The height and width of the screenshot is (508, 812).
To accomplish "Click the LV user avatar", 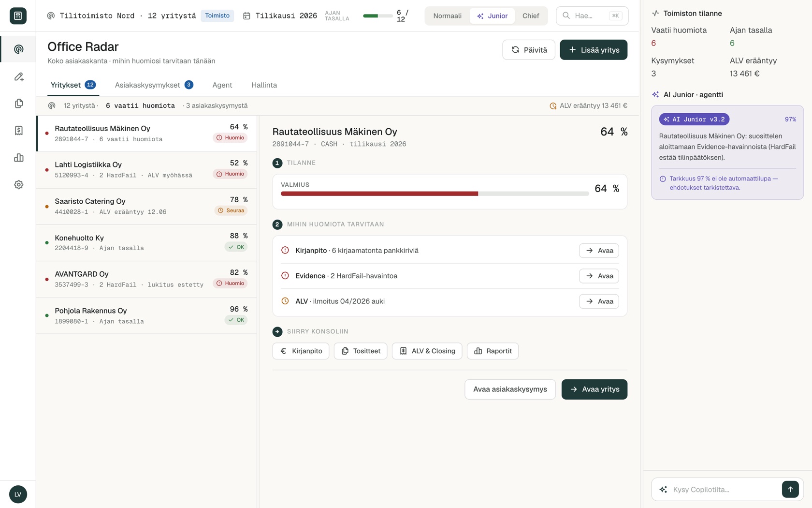I will coord(18,494).
